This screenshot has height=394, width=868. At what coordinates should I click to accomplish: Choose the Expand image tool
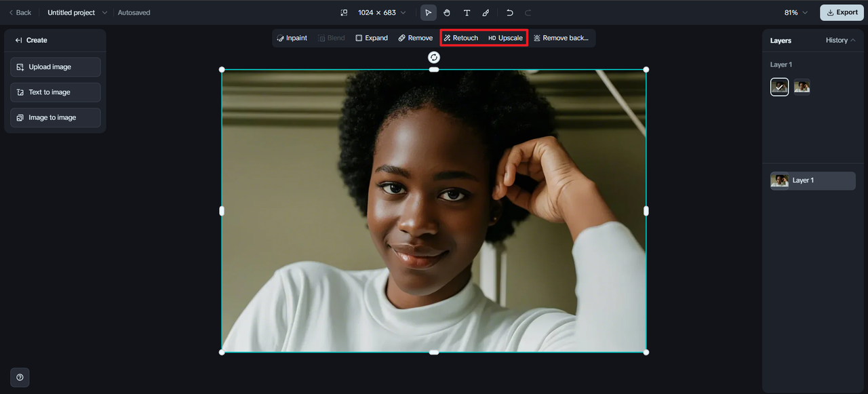pyautogui.click(x=372, y=38)
